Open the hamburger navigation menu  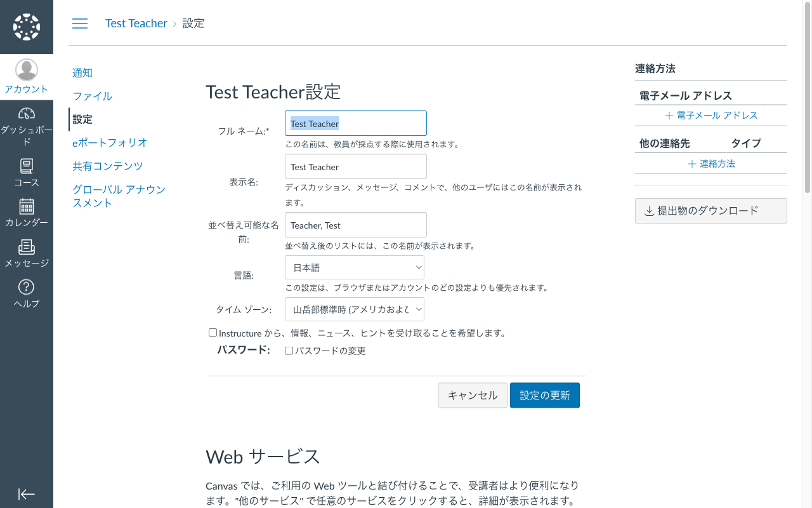click(80, 23)
